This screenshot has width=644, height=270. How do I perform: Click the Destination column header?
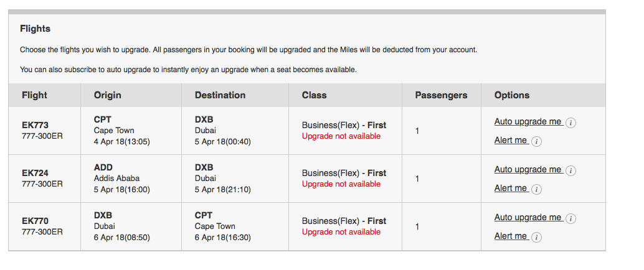point(220,95)
